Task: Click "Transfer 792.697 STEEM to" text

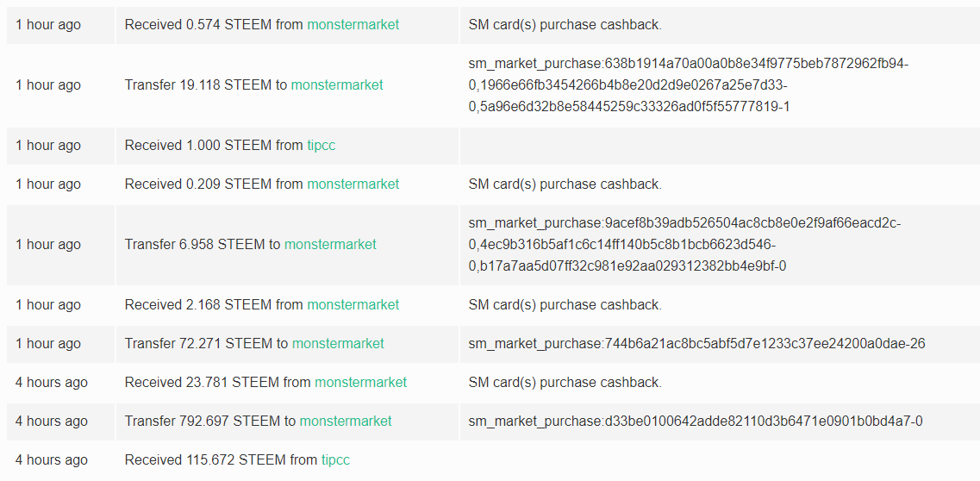Action: 210,421
